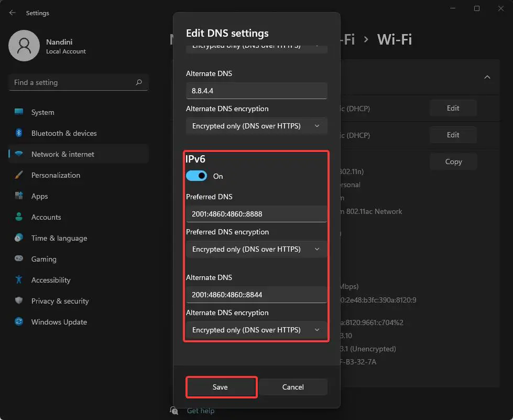Click the Wi-Fi network sidebar icon

click(19, 154)
